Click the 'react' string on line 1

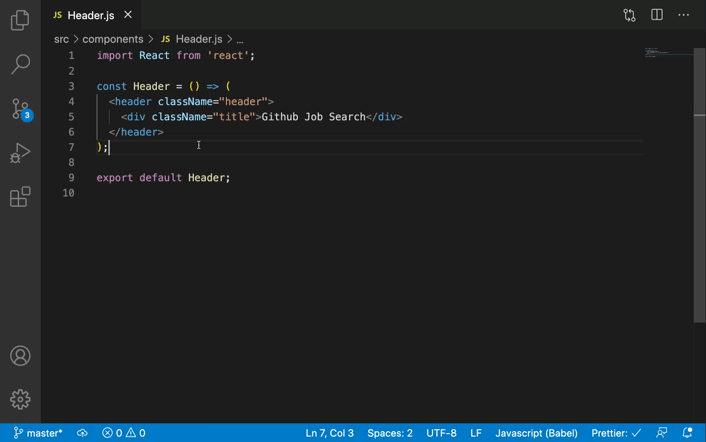click(x=228, y=55)
